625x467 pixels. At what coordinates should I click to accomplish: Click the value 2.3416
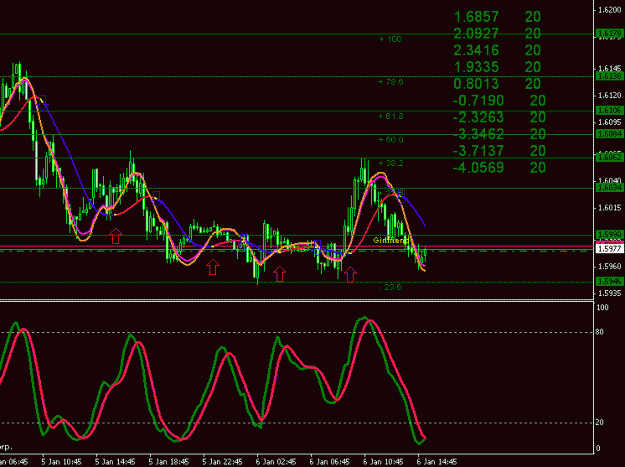click(x=476, y=50)
